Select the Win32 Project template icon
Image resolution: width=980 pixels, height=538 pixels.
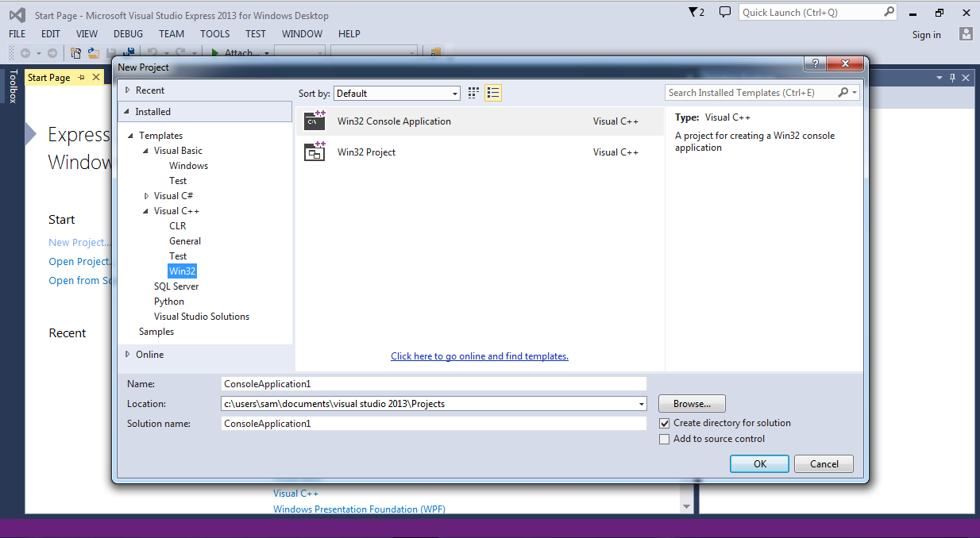pos(315,152)
